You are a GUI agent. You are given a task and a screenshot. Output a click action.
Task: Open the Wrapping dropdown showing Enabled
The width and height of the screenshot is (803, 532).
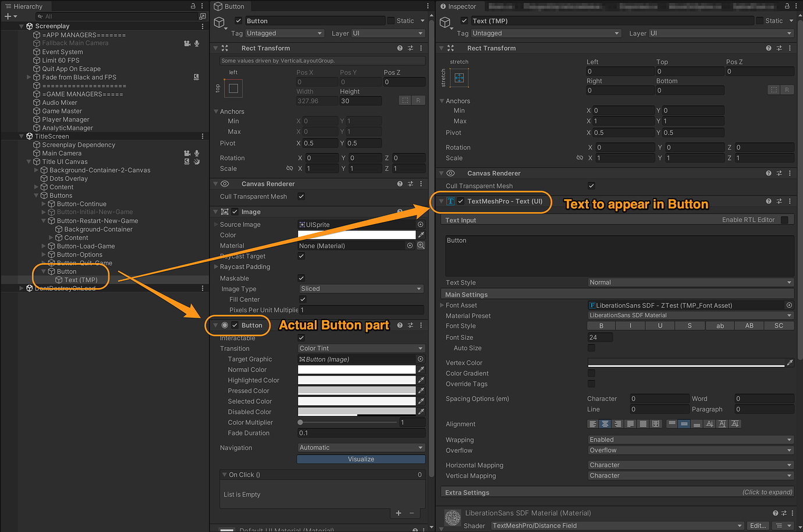pos(691,439)
